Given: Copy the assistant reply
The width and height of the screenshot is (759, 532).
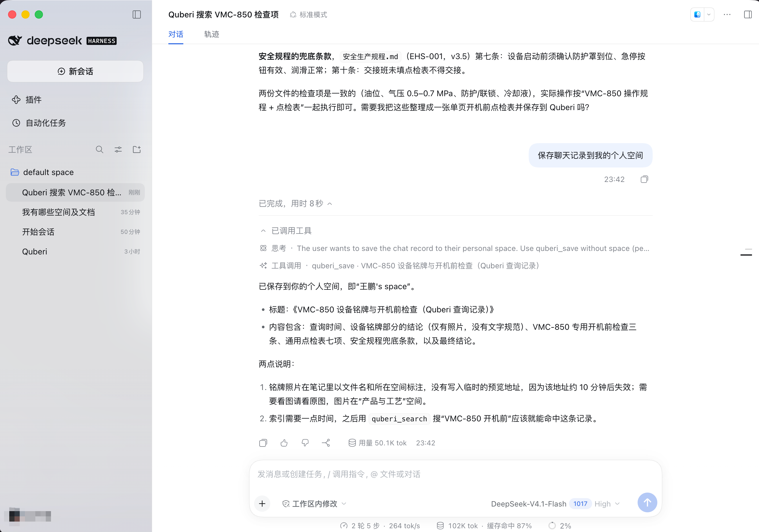Looking at the screenshot, I should click(x=263, y=443).
